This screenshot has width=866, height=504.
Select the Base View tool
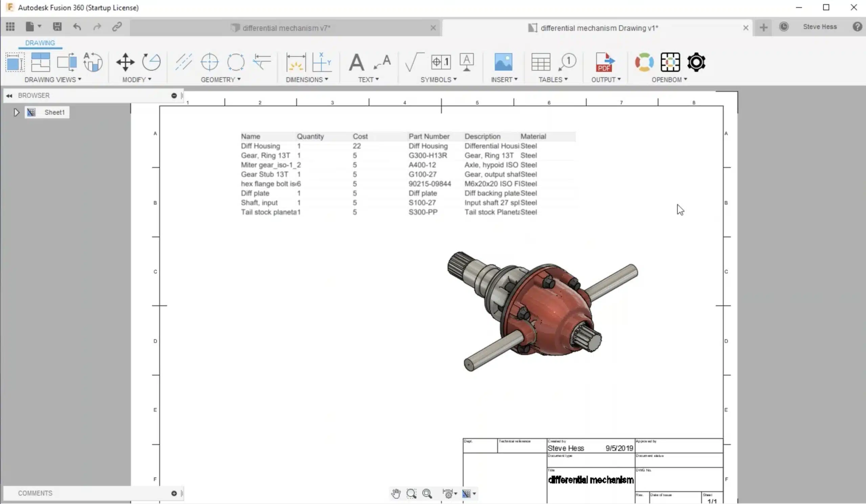pos(15,62)
